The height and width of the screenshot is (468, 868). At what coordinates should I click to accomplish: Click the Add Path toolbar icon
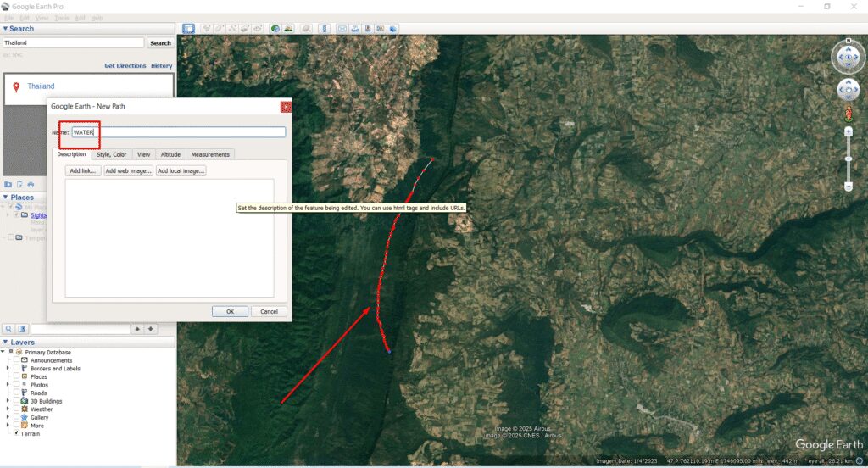(x=232, y=29)
